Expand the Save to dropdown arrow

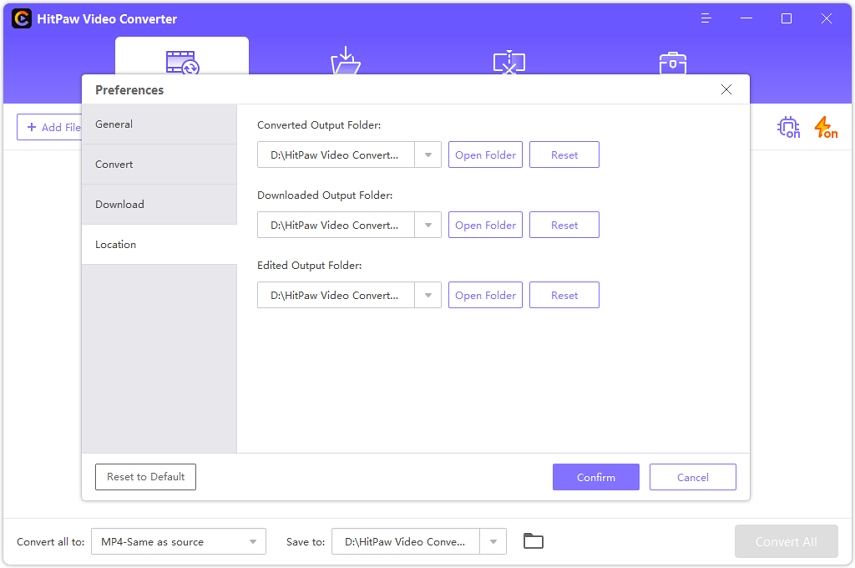493,542
